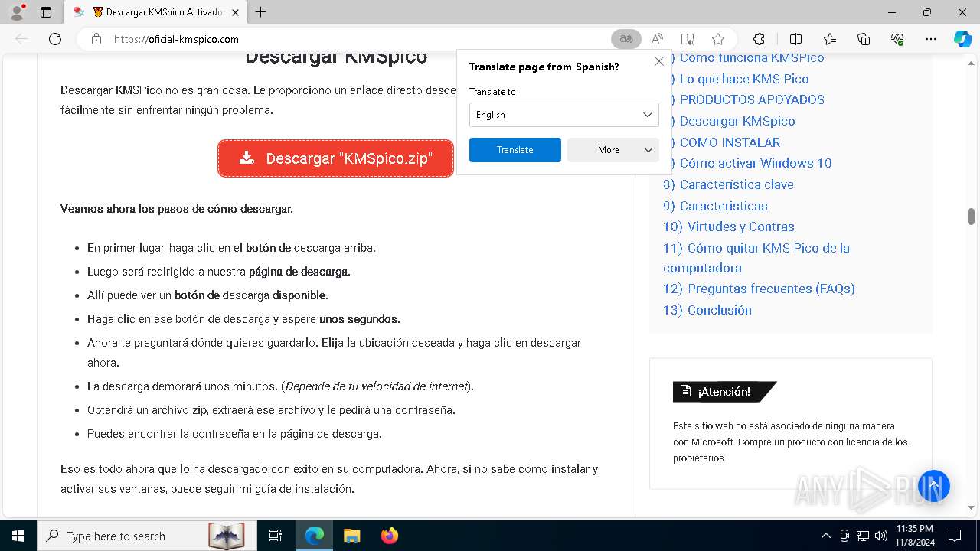The height and width of the screenshot is (551, 980).
Task: Click the blue Translate button
Action: (515, 150)
